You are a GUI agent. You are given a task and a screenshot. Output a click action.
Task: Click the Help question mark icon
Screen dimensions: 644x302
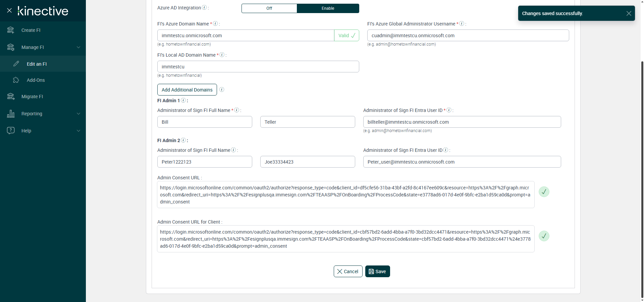click(x=11, y=130)
